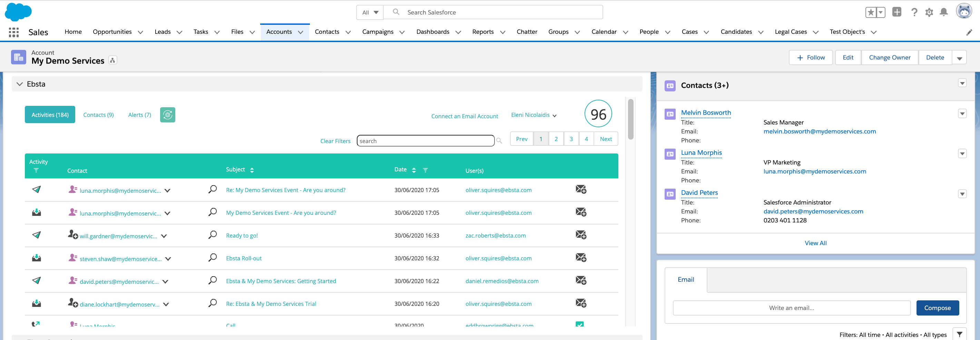
Task: Jump to page 3 of activities
Action: coord(571,139)
